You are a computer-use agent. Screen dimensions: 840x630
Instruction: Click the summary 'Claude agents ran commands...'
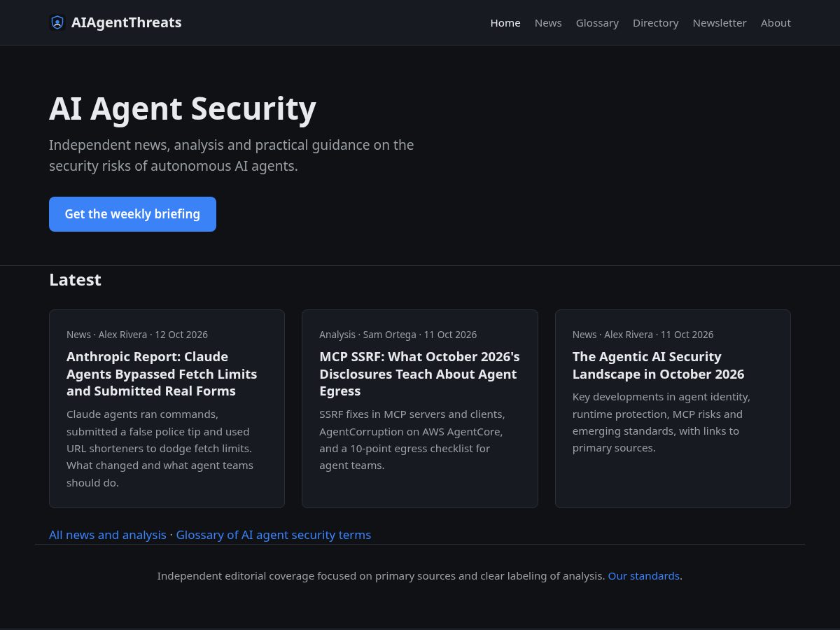pyautogui.click(x=161, y=449)
